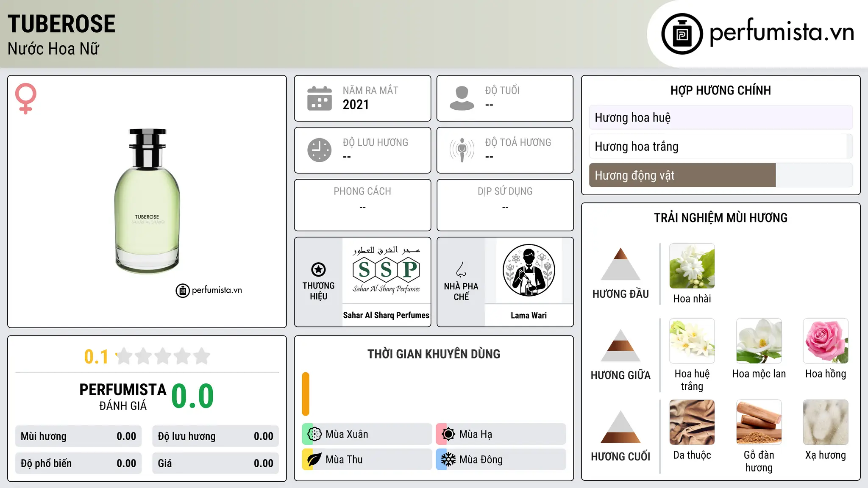
Task: Open the Lama Wari perfumer portrait
Action: coord(529,270)
